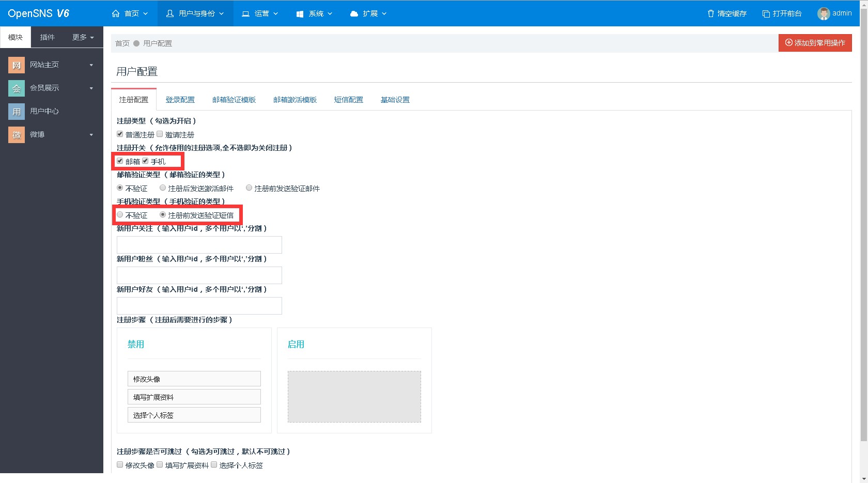Click the 网 icon for 网站主页 module

17,65
